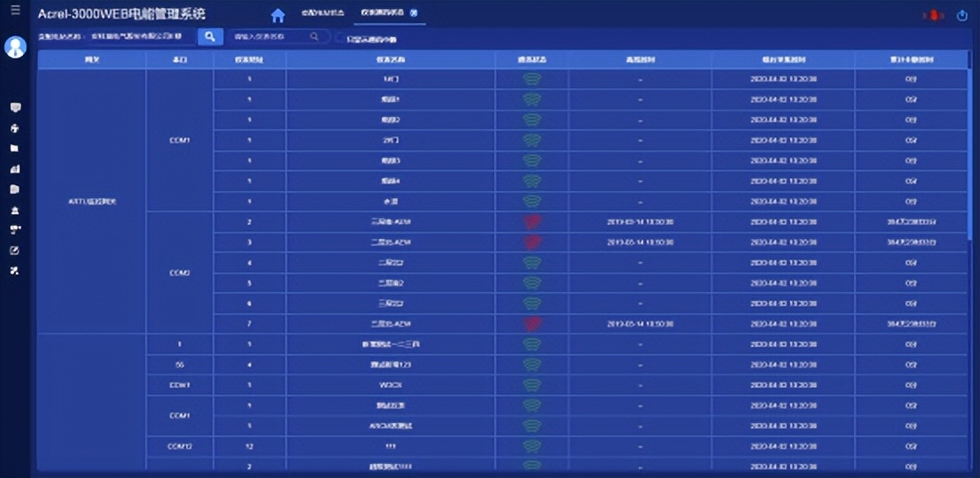Screen dimensions: 980x478
Task: Go to the home page icon
Action: click(278, 15)
